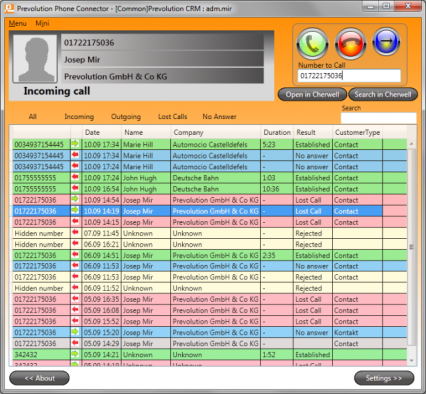Click the Prevolution app icon in title bar
The width and height of the screenshot is (426, 394).
tap(9, 8)
